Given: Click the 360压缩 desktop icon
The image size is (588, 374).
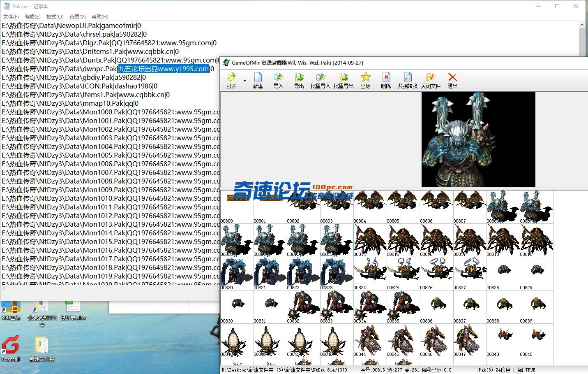Looking at the screenshot, I should click(x=11, y=311).
